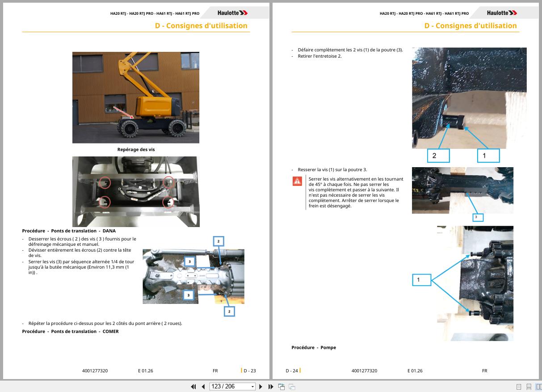Click the 'Retirer l'entretoise 2.' line
Viewport: 542px width, 392px height.
tap(319, 56)
